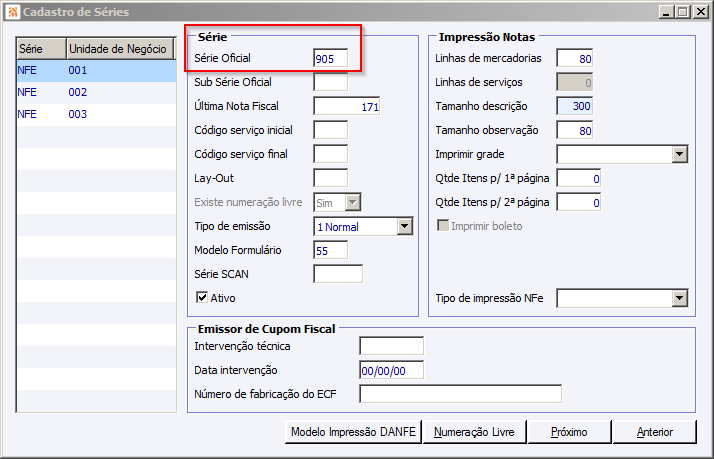The width and height of the screenshot is (714, 459).
Task: Expand the Imprimir grade dropdown
Action: click(679, 154)
